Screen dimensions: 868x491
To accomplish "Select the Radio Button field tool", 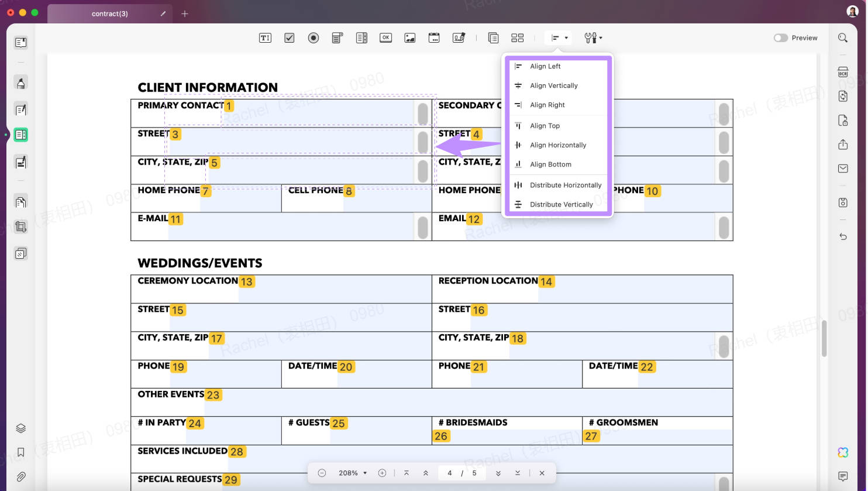I will click(314, 38).
